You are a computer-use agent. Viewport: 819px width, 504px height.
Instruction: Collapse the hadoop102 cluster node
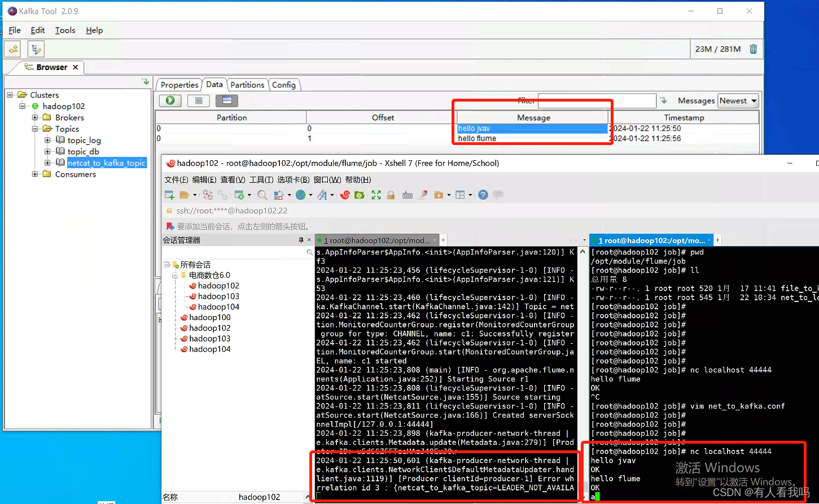tap(23, 106)
